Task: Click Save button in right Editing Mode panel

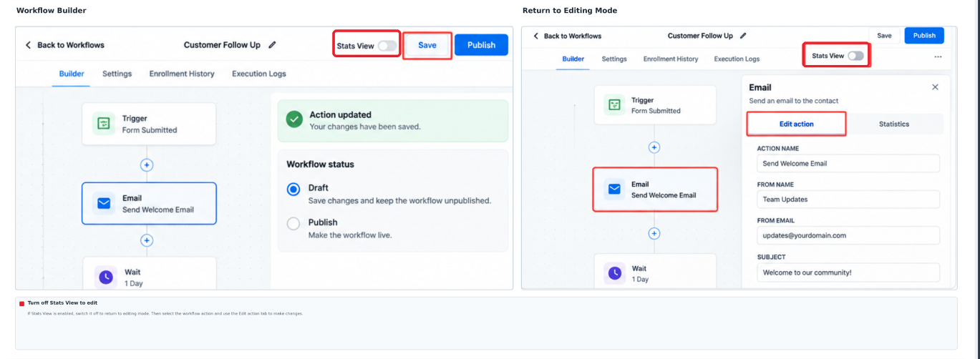Action: [885, 36]
